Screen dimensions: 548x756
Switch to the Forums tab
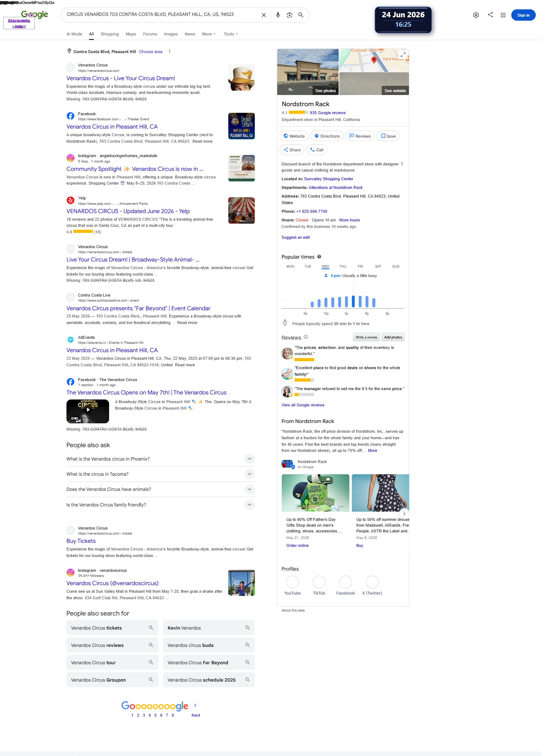pos(150,34)
